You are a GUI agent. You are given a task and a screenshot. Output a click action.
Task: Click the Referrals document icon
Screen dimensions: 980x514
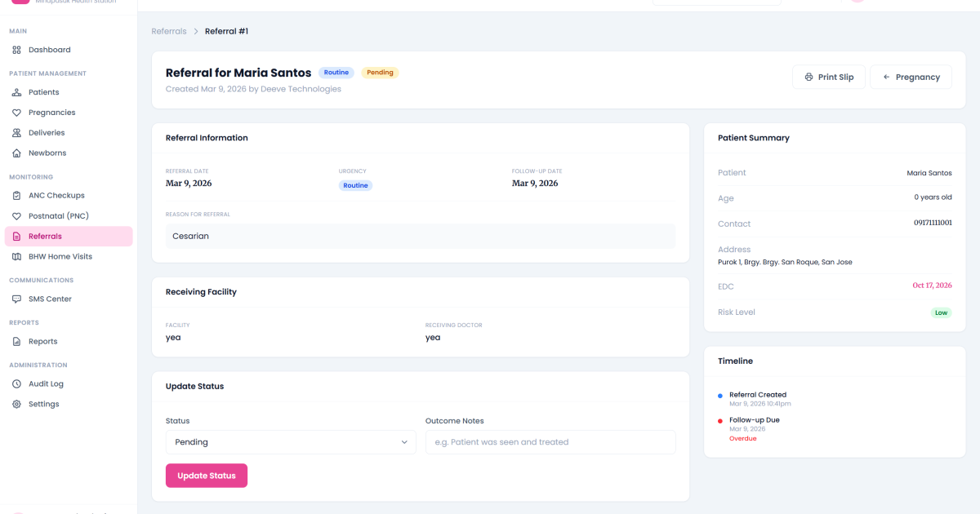(16, 237)
